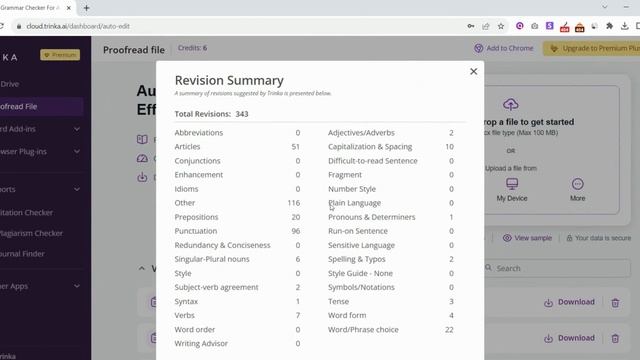
Task: Click the Word/Phrase choice row
Action: click(x=391, y=330)
